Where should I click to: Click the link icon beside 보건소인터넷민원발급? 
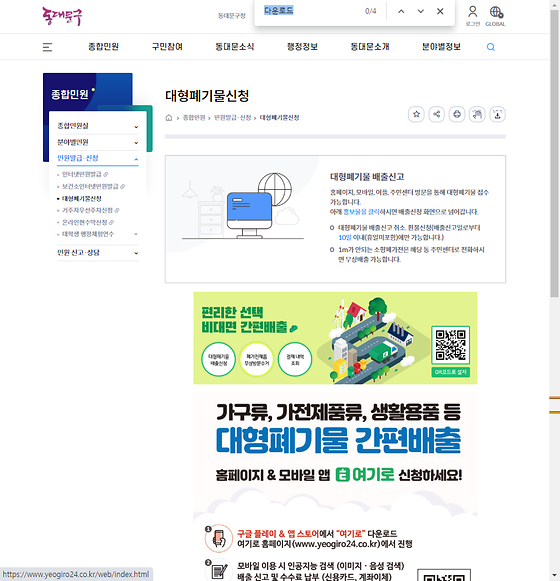[x=122, y=186]
